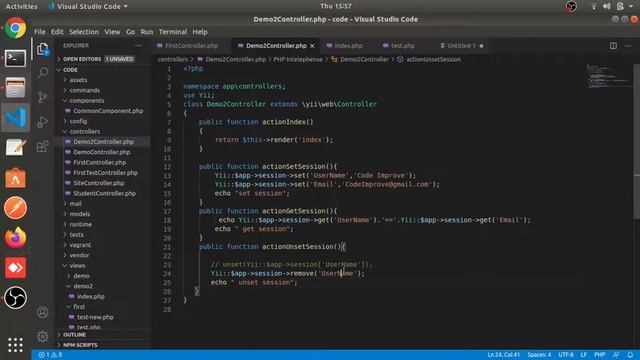
Task: Open the Extensions view
Action: [x=42, y=146]
